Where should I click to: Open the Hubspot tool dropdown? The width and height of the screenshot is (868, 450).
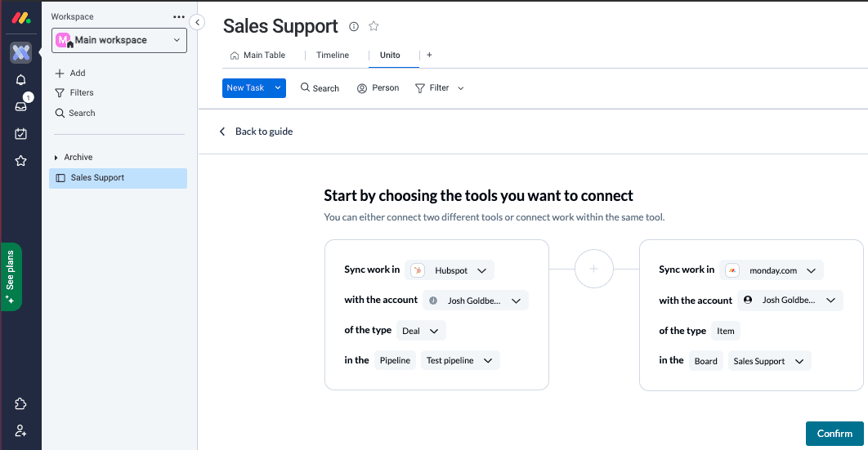click(x=450, y=270)
